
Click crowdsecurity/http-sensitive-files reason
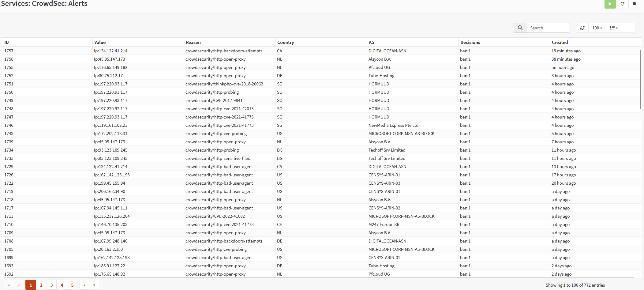[x=218, y=158]
